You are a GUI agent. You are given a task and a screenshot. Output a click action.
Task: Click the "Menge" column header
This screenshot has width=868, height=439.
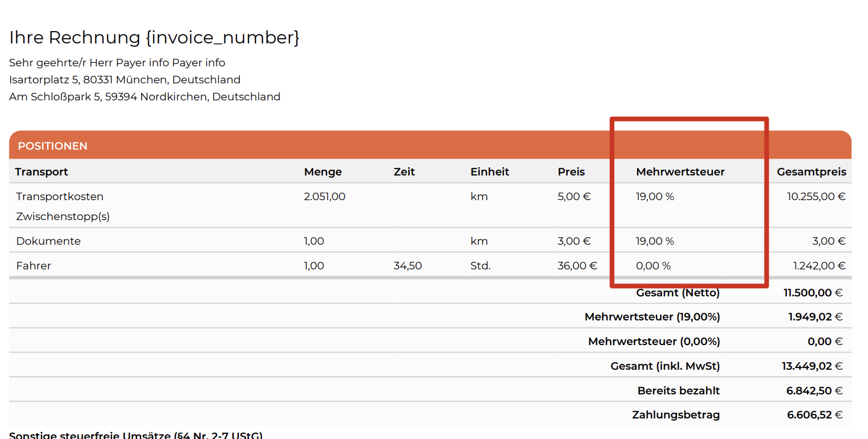323,172
